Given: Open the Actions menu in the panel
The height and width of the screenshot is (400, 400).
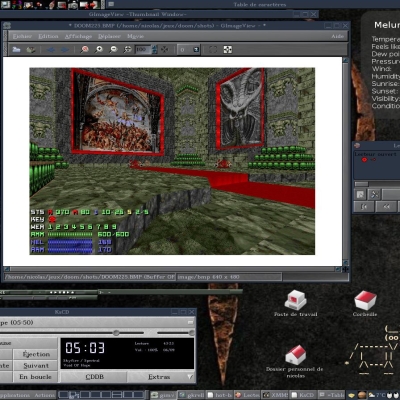Looking at the screenshot, I should (44, 395).
